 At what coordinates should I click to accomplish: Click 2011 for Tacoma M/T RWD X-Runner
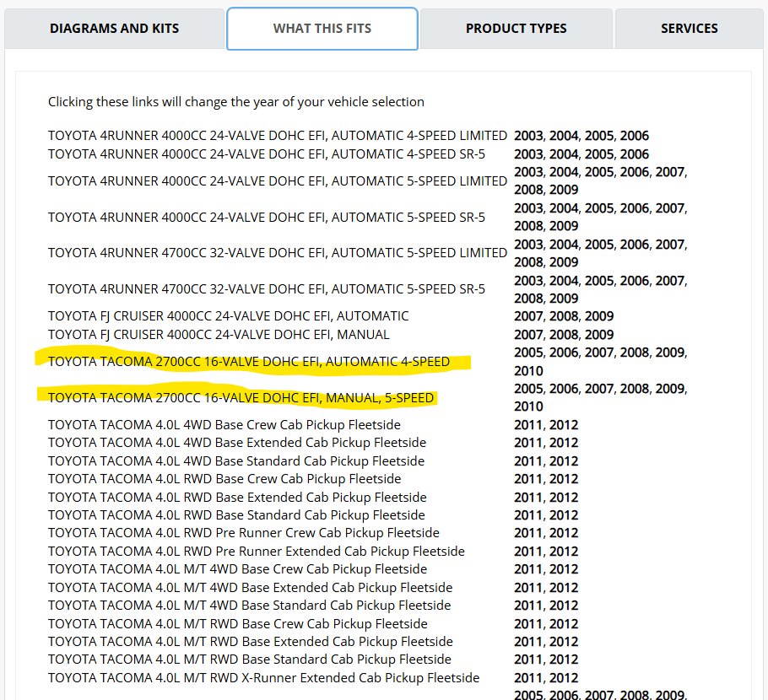(528, 678)
